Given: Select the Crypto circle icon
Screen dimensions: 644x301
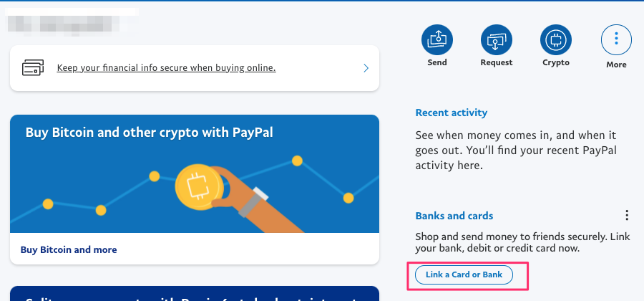Looking at the screenshot, I should [x=556, y=40].
